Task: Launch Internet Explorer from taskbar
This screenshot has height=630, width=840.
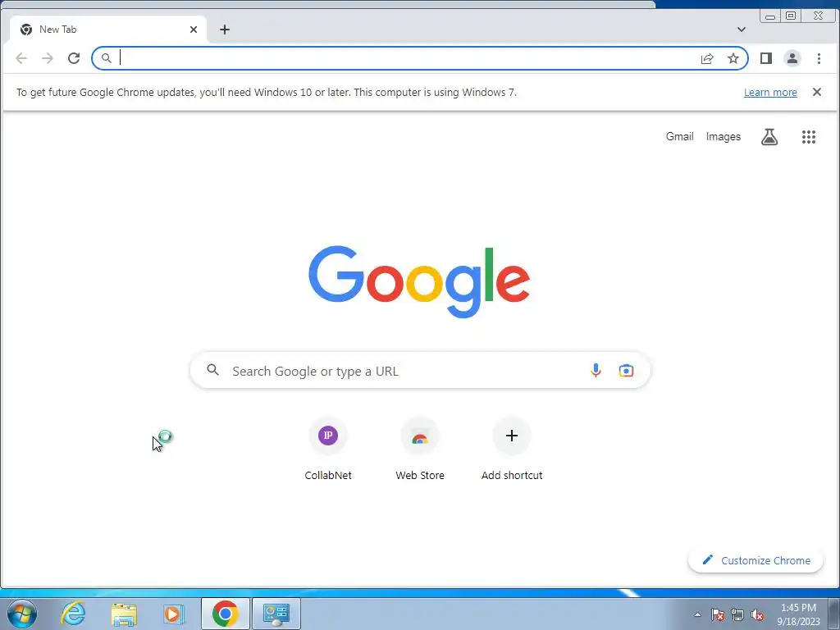Action: tap(73, 614)
